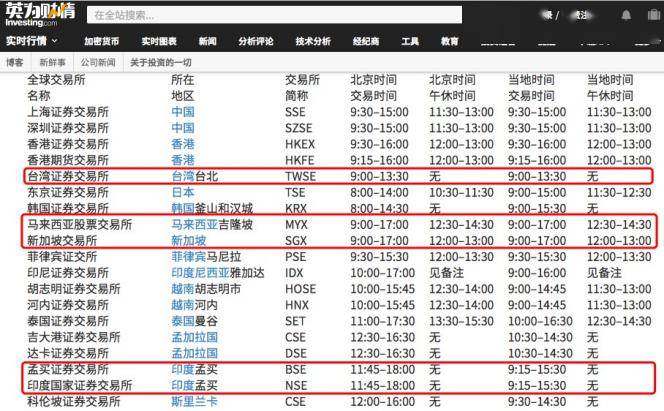
Task: Open the portfolio briefcase icon
Action: (653, 15)
